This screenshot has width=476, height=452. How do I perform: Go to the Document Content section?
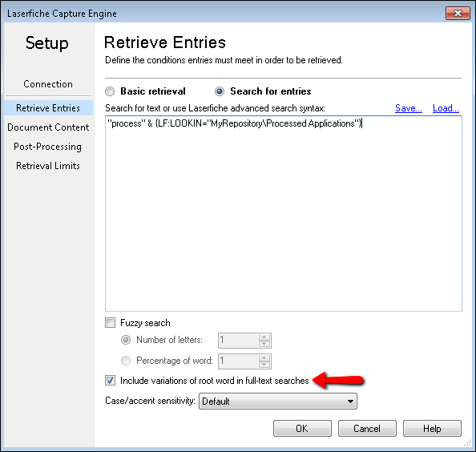coord(48,127)
